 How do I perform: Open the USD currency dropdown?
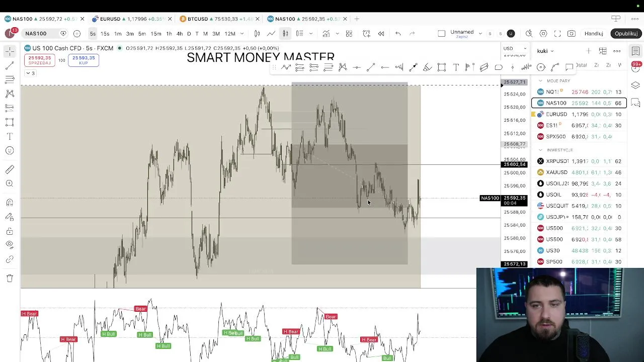515,49
